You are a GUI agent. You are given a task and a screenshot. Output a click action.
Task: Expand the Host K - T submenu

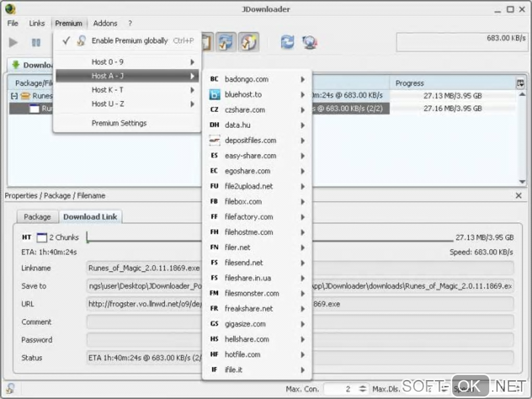127,90
